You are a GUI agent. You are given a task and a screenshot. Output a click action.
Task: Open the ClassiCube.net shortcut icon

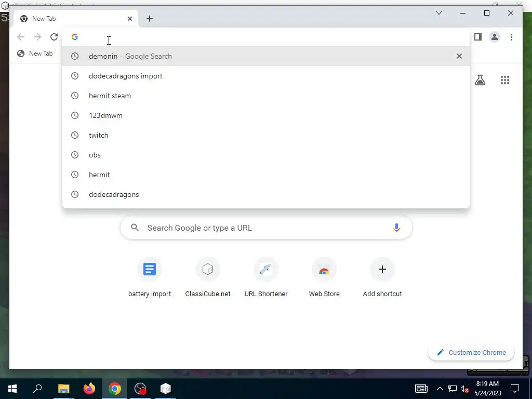coord(208,270)
